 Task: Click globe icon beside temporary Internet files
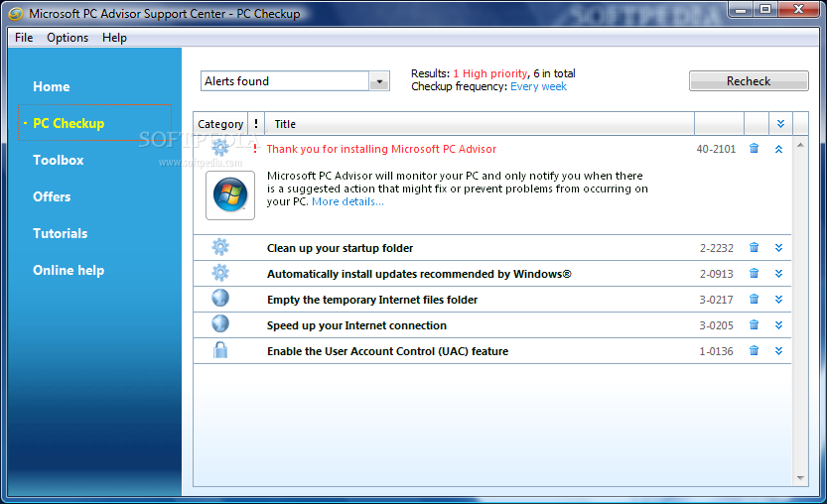pos(220,298)
